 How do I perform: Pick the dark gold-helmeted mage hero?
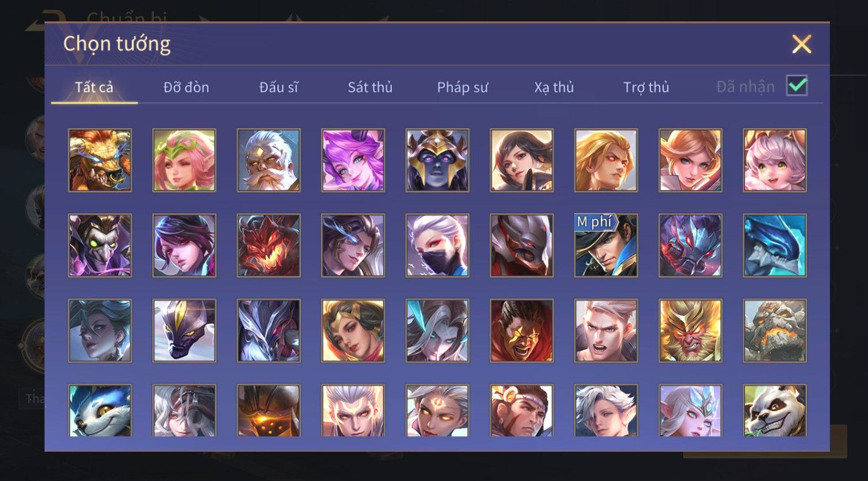[437, 160]
